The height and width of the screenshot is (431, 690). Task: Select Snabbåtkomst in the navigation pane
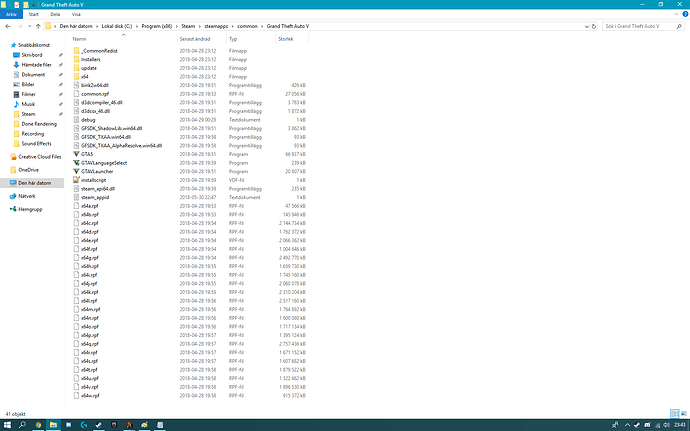point(33,45)
